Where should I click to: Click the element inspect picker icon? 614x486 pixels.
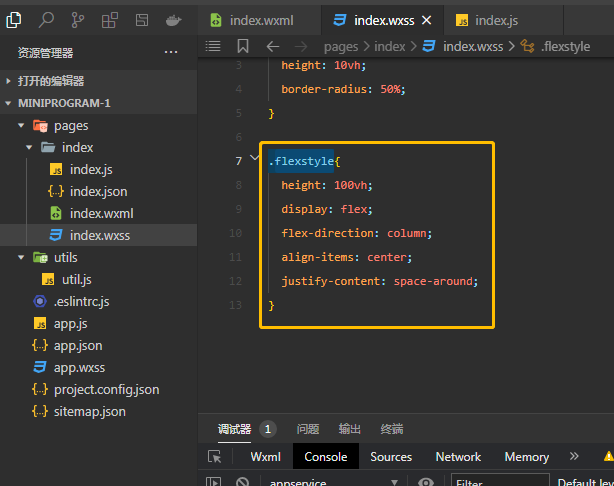tap(215, 457)
